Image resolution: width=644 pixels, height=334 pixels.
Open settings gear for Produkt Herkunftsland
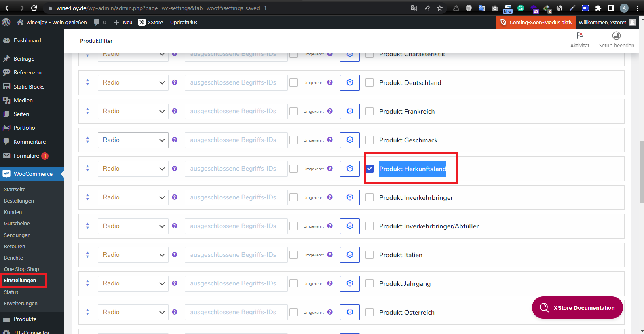click(x=350, y=169)
